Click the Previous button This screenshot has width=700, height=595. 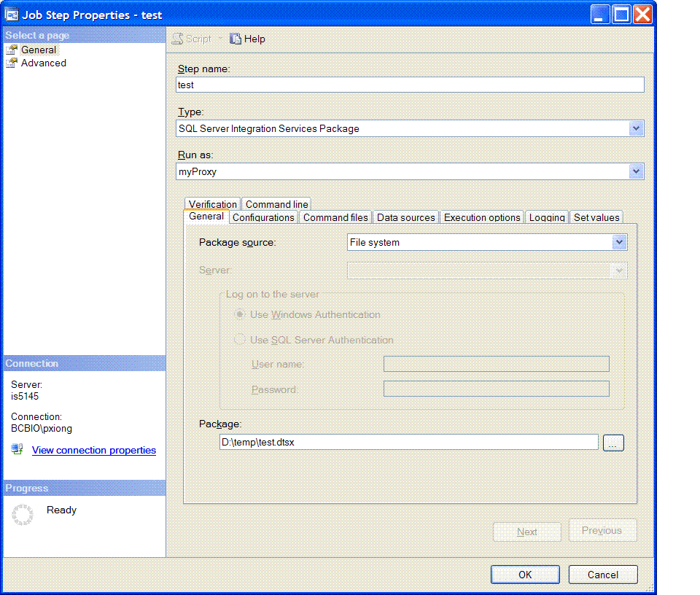click(602, 530)
